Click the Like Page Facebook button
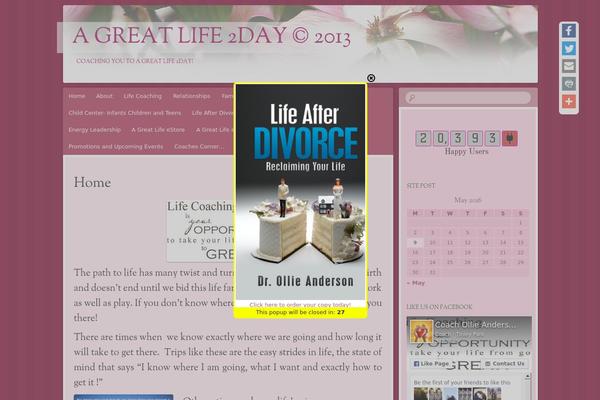This screenshot has width=600, height=400. coord(431,364)
